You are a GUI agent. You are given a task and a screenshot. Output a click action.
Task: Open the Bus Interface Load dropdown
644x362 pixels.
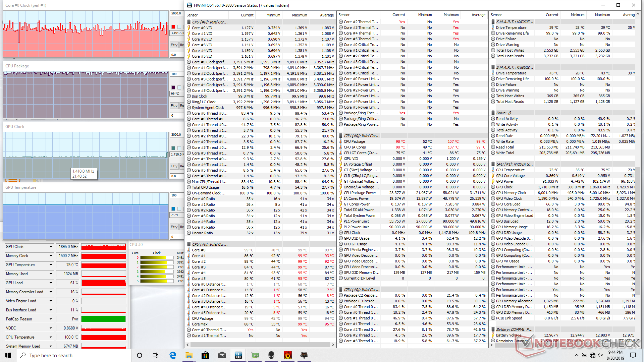[x=51, y=310]
